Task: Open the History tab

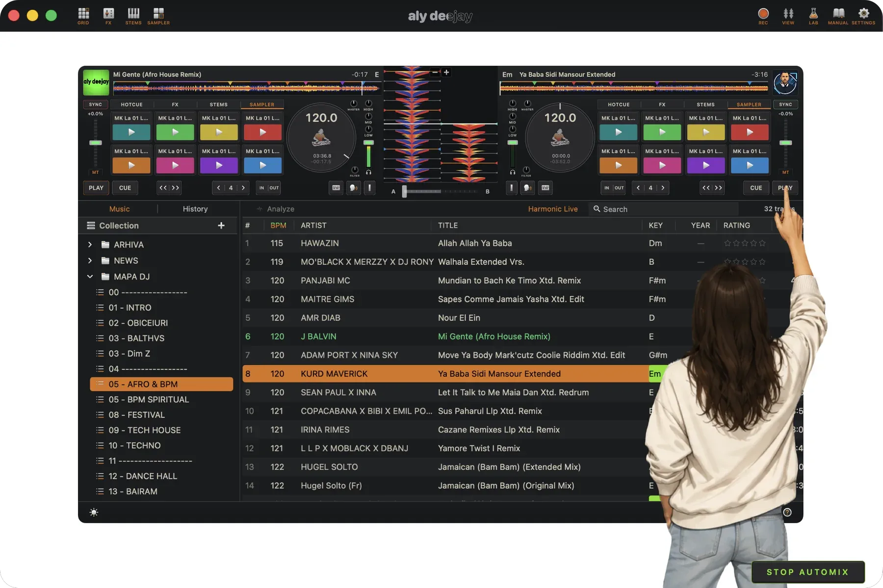Action: pos(195,209)
